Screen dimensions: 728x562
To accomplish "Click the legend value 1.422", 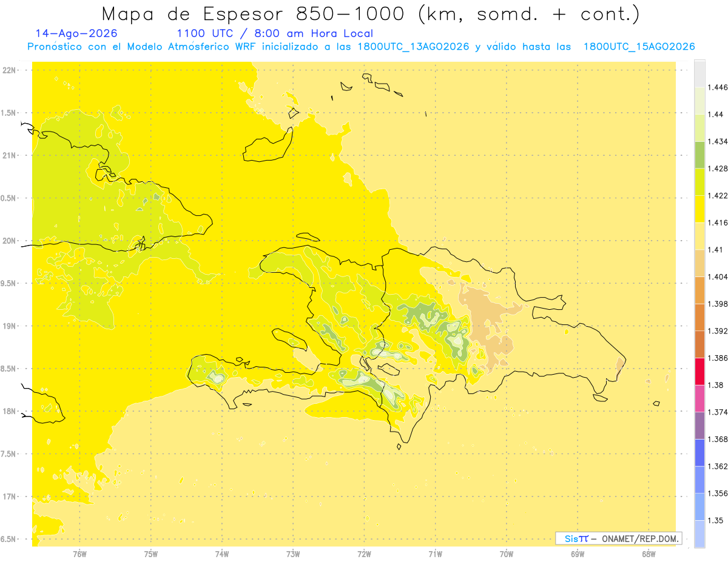I will click(718, 196).
